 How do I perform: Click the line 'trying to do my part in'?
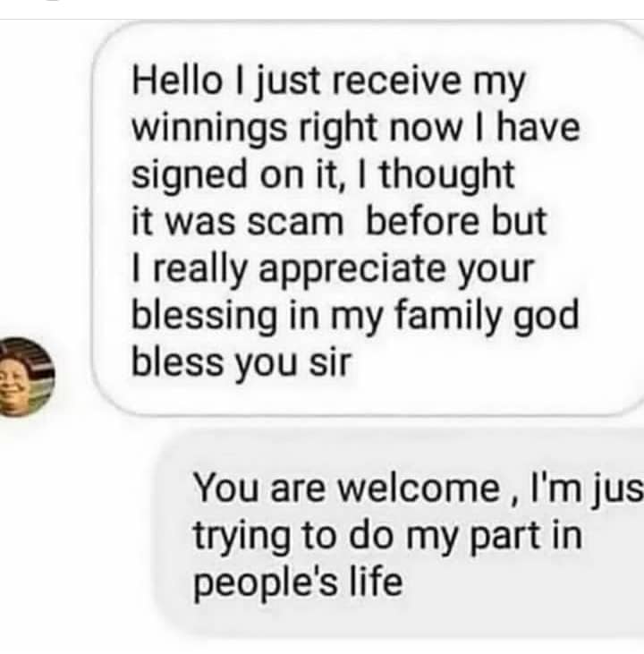[x=387, y=536]
